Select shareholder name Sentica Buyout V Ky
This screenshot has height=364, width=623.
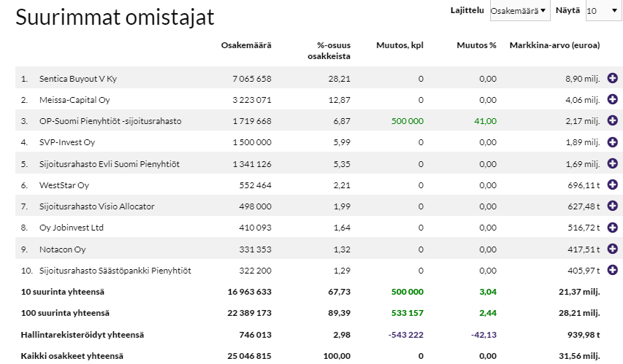click(x=77, y=79)
